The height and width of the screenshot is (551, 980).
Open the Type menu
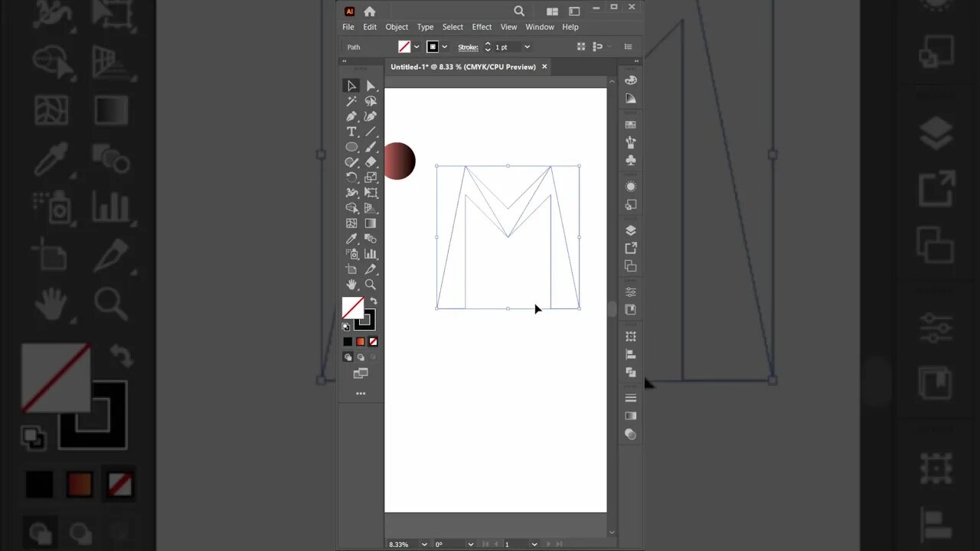click(425, 27)
